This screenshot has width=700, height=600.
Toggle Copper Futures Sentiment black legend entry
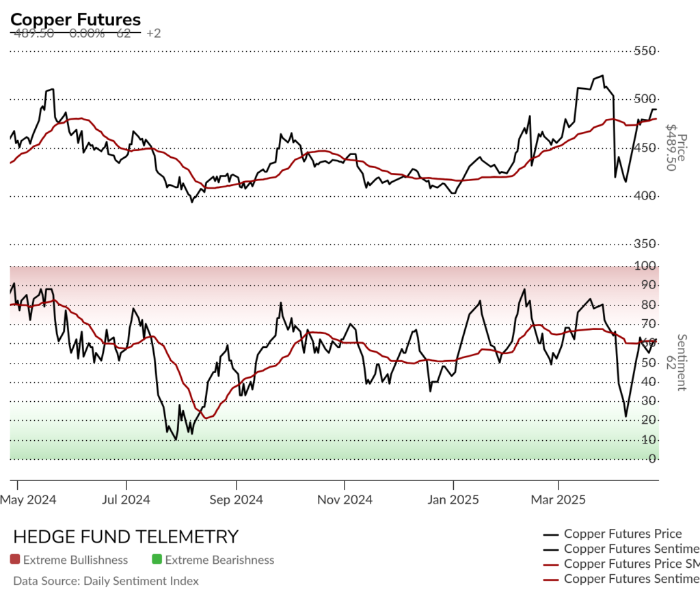click(x=621, y=549)
